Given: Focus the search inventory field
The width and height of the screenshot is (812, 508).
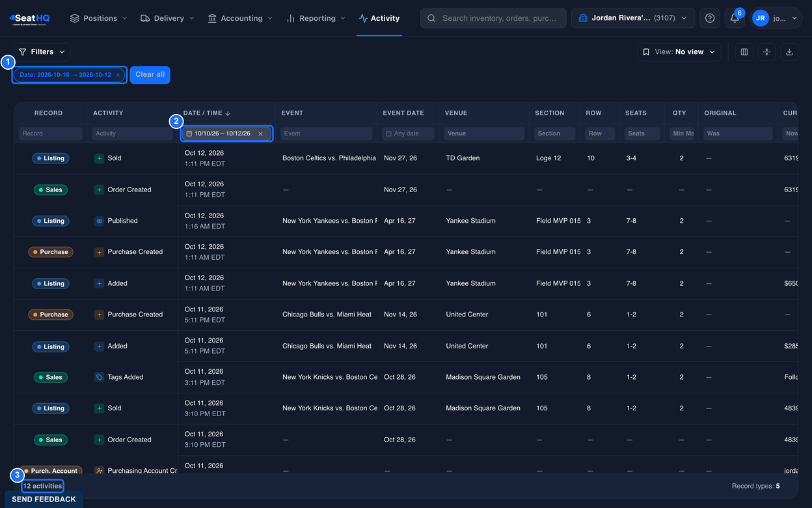Looking at the screenshot, I should (x=493, y=18).
